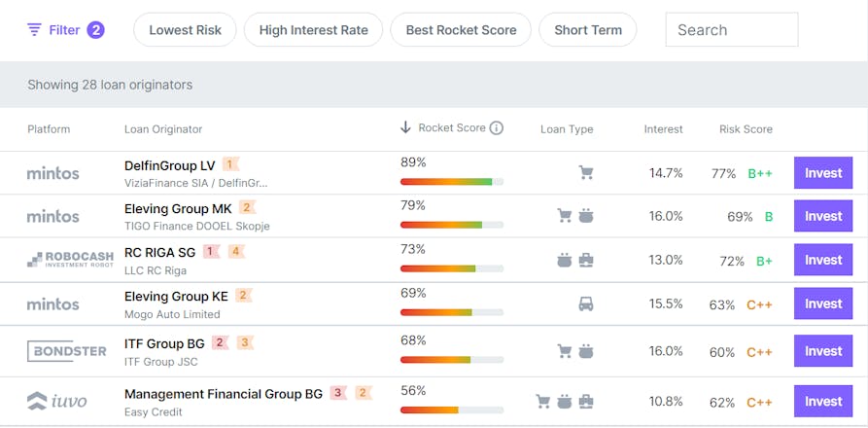This screenshot has height=428, width=868.
Task: Click the Rocket Score sort arrow
Action: click(x=405, y=127)
